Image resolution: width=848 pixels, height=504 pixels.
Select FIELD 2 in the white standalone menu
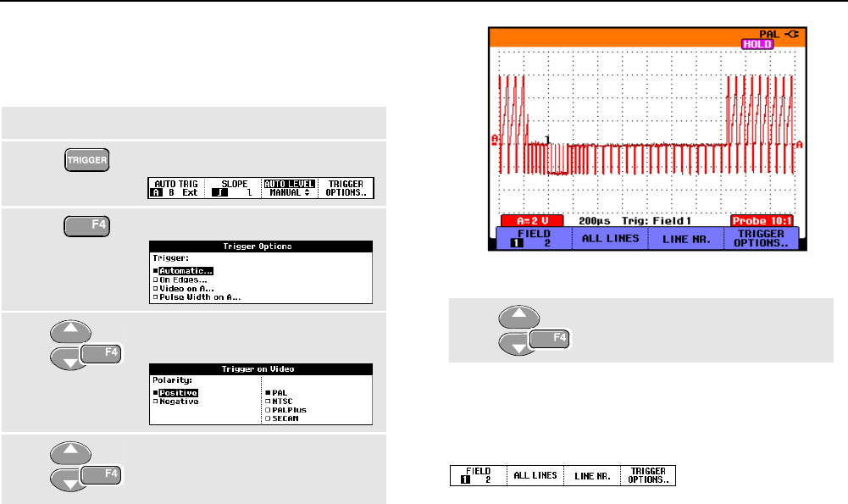pyautogui.click(x=488, y=479)
